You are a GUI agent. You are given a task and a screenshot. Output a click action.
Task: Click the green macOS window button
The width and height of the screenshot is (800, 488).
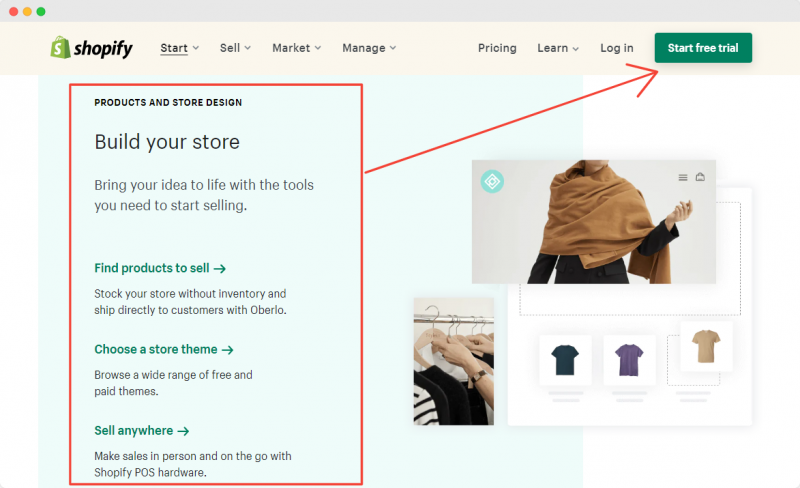pyautogui.click(x=41, y=11)
